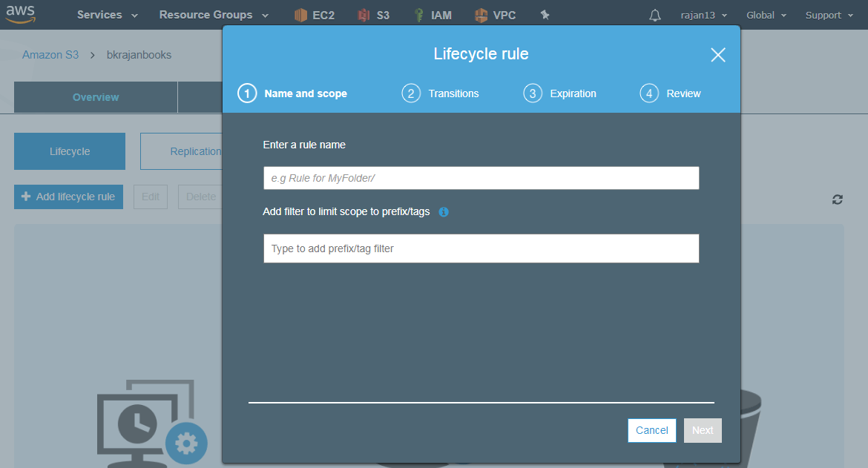
Task: Expand the Resource Groups dropdown
Action: point(214,15)
